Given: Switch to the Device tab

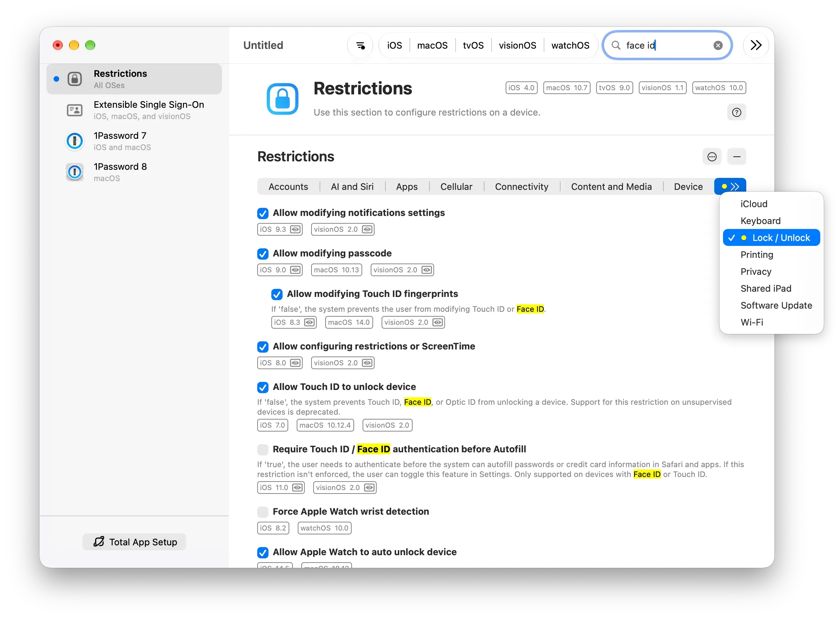Looking at the screenshot, I should [688, 187].
